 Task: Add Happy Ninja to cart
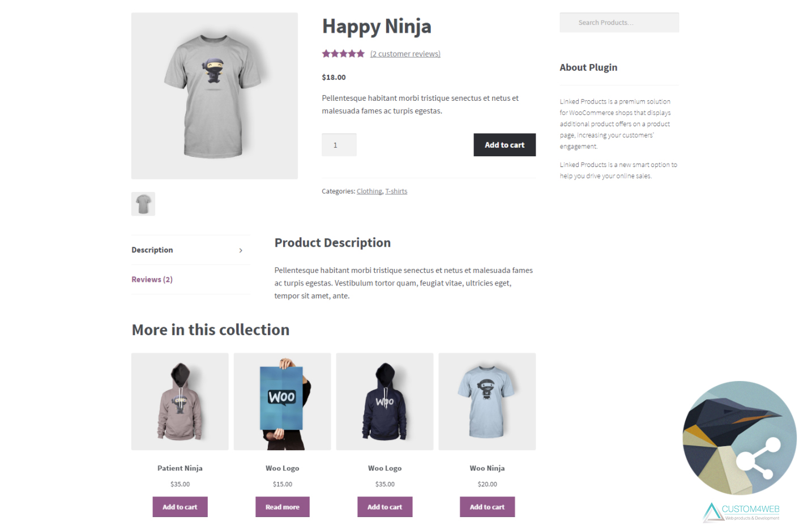pyautogui.click(x=504, y=145)
